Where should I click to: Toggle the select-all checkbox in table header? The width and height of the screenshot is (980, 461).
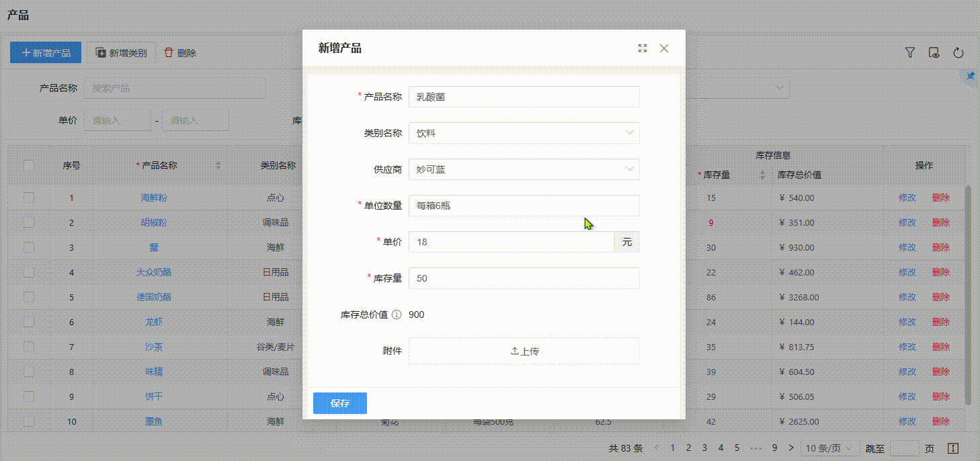[x=29, y=165]
